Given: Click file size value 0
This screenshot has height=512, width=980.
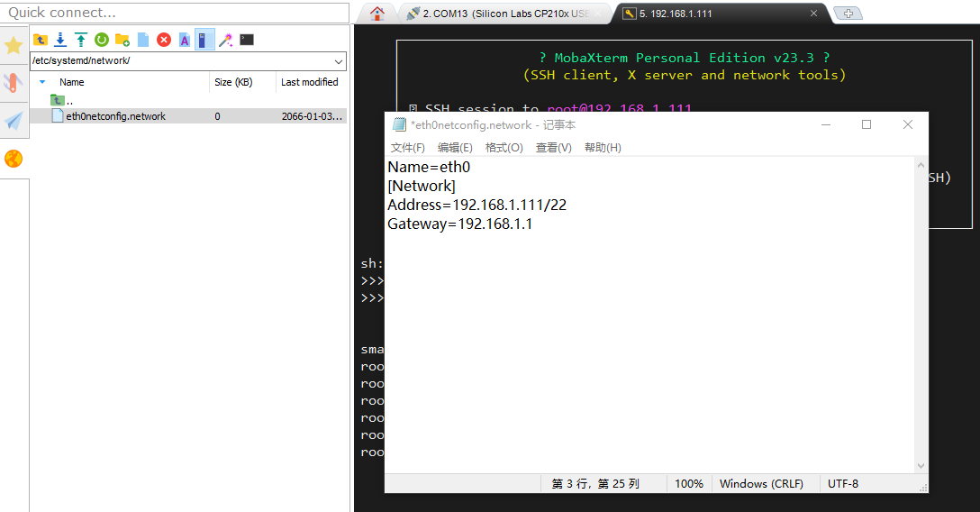Looking at the screenshot, I should coord(217,116).
